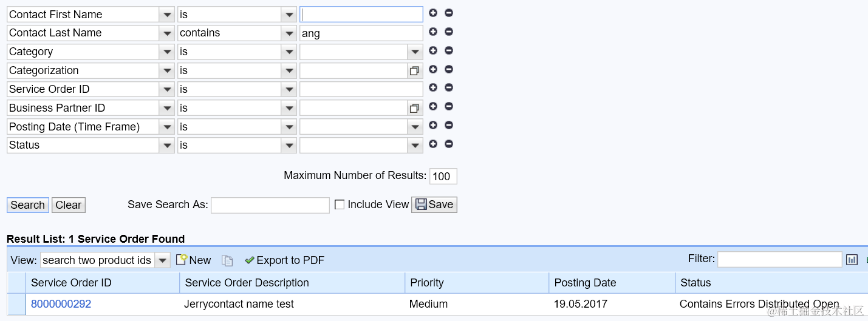The image size is (868, 321).
Task: Remove the Business Partner ID search row
Action: 449,106
